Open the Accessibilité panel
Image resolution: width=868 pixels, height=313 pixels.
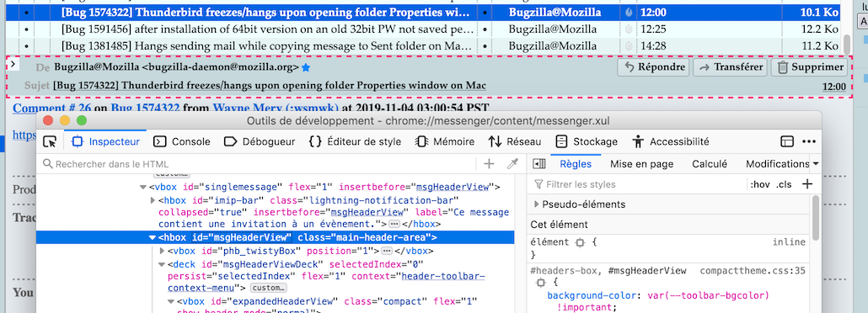(670, 142)
